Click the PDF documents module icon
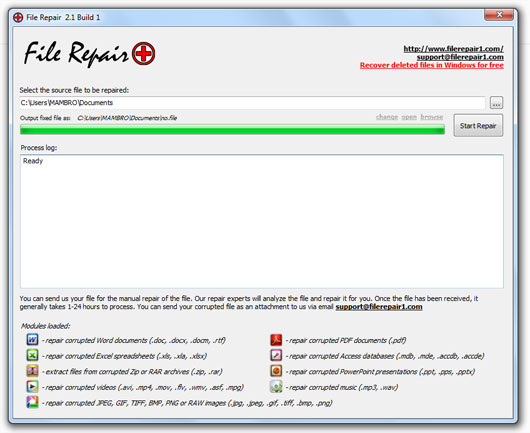530x433 pixels. [276, 339]
